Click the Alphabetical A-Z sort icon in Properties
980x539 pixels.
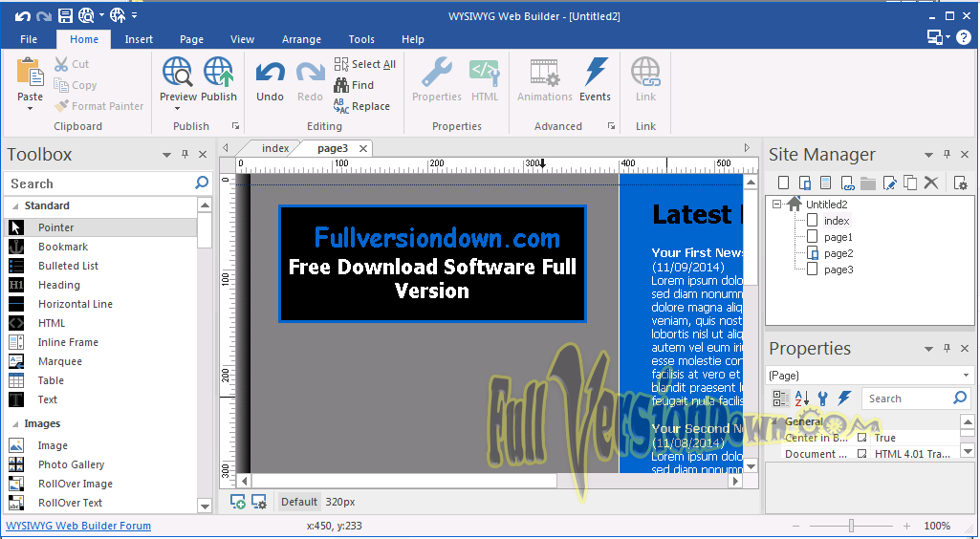pos(802,398)
